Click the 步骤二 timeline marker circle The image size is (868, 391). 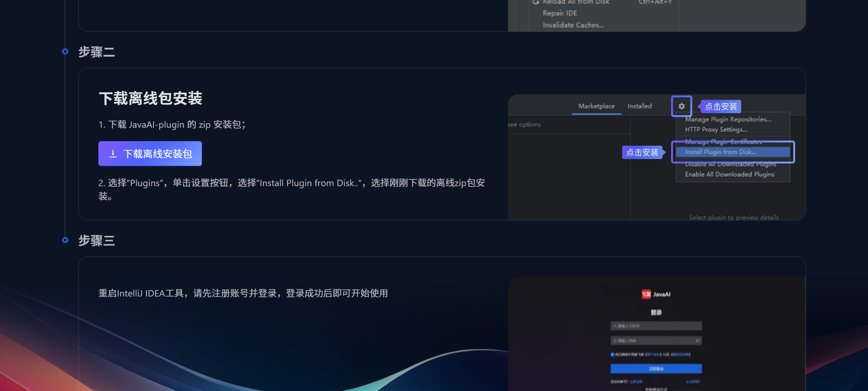pyautogui.click(x=65, y=51)
